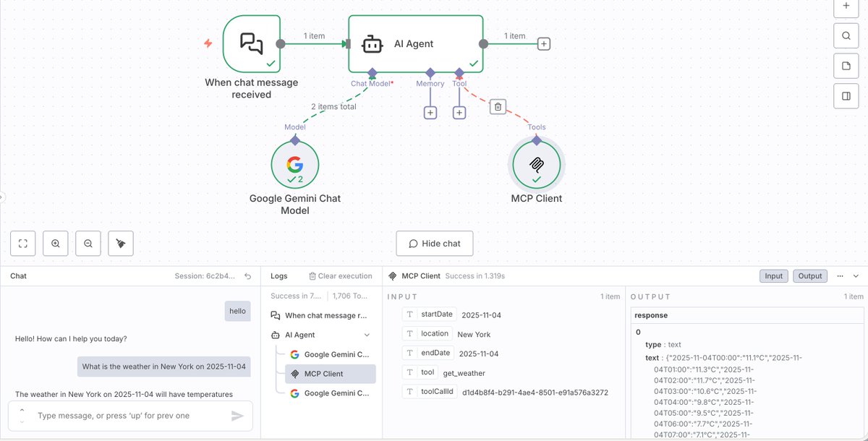Send the chat message
This screenshot has width=868, height=441.
click(237, 416)
